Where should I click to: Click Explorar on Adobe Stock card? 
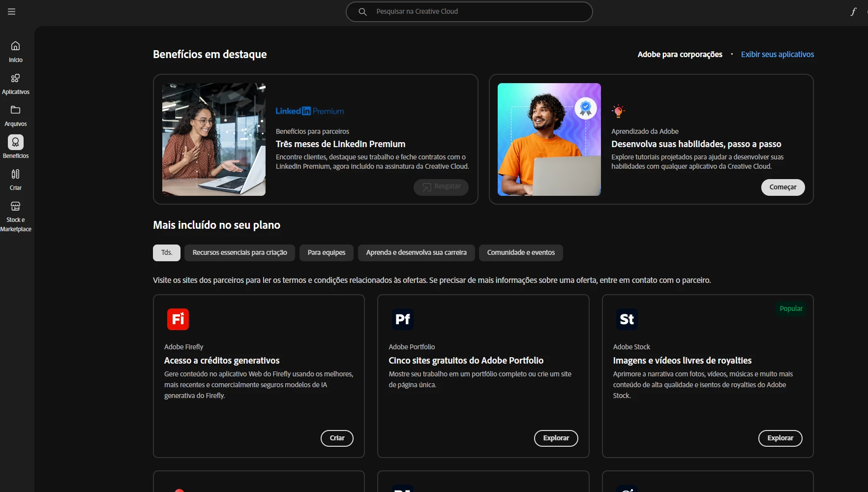click(780, 438)
